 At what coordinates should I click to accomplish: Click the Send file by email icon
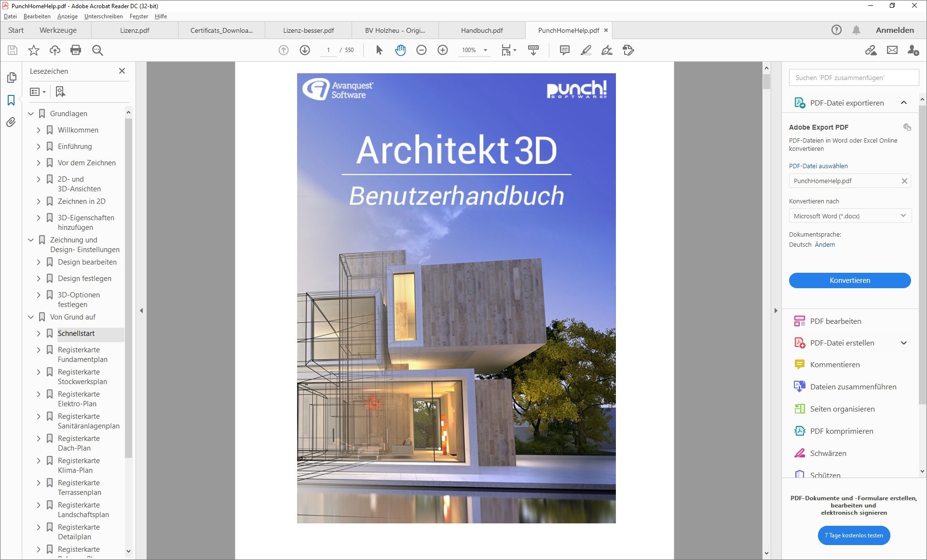click(892, 50)
